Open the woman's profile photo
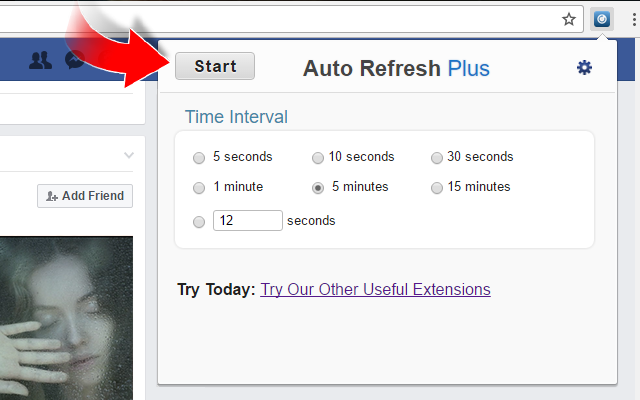Screen dimensions: 640x400 [66, 318]
